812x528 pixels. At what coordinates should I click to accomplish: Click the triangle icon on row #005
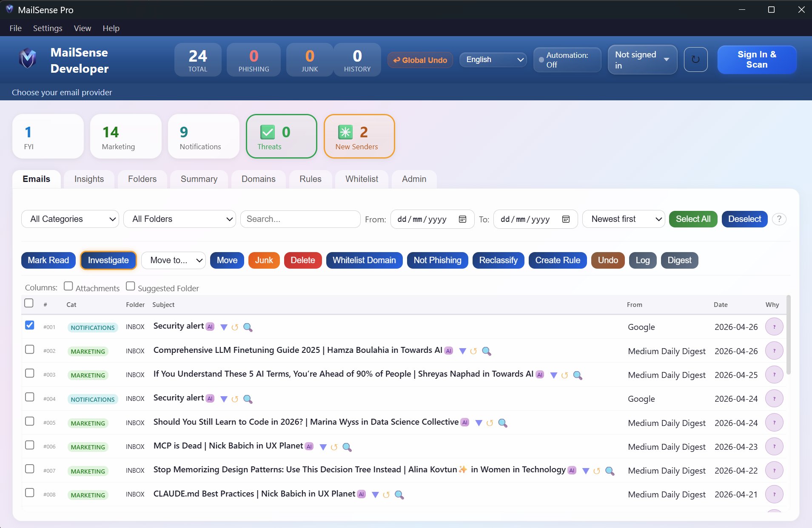pos(479,423)
